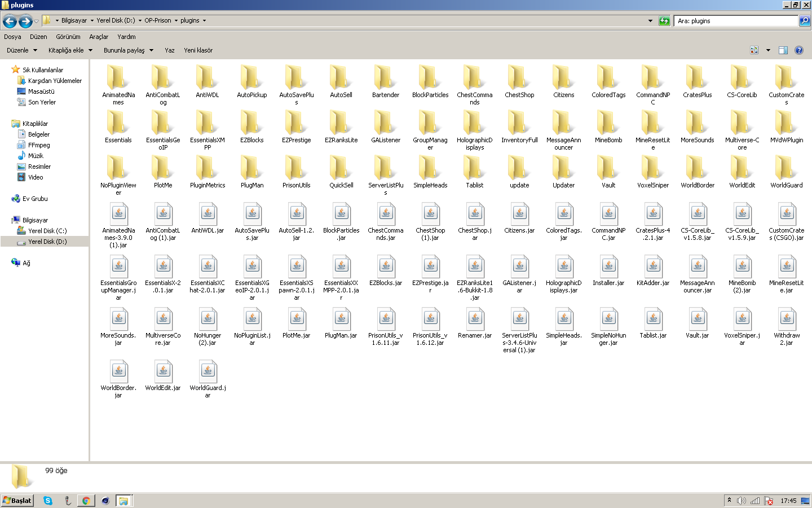Image resolution: width=812 pixels, height=508 pixels.
Task: Open the Yardım menu
Action: 126,37
